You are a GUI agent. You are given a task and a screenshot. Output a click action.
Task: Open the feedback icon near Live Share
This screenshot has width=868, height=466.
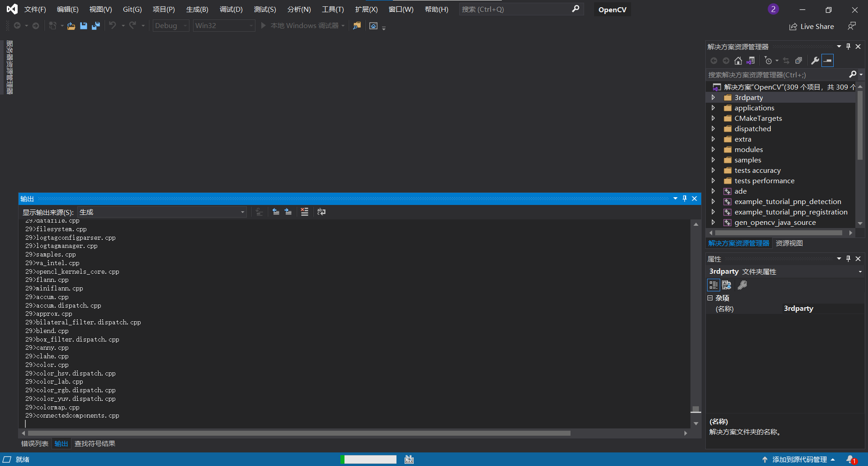tap(852, 26)
